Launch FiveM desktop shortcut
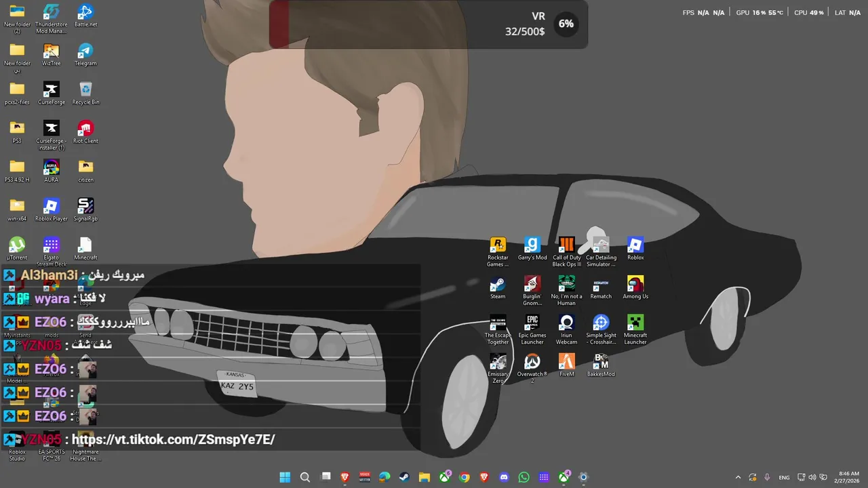868x488 pixels. [566, 365]
